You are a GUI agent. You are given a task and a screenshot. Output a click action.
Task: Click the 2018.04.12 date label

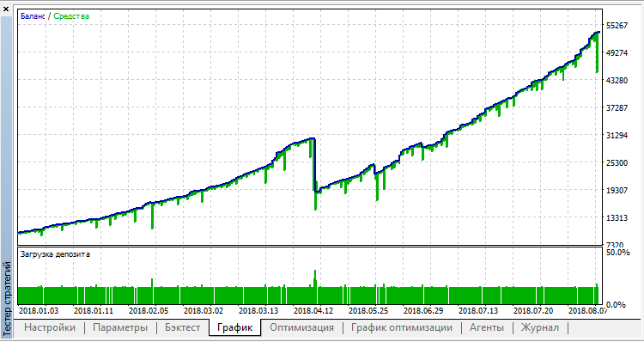point(313,310)
